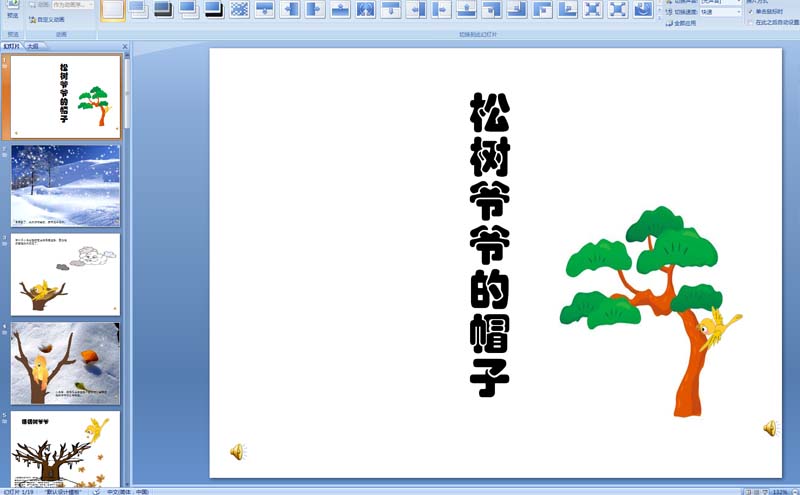Viewport: 800px width, 495px height.
Task: Click the vertical title text 松树爷爷的帽子
Action: tap(490, 245)
